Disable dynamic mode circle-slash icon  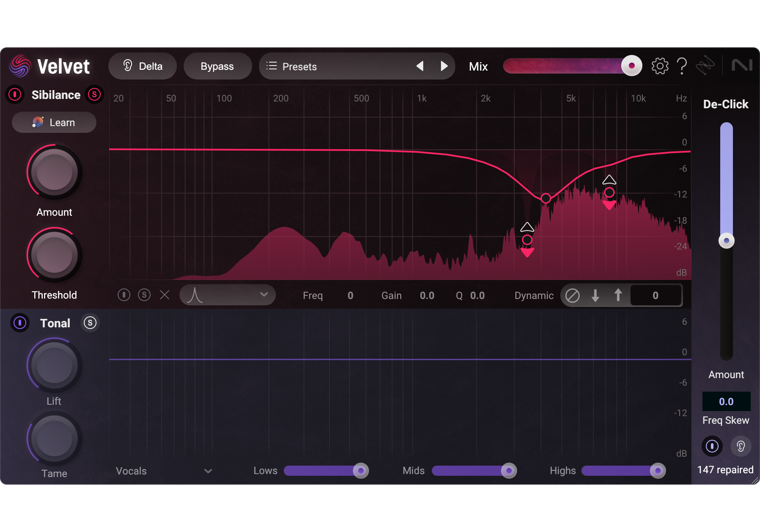coord(573,295)
